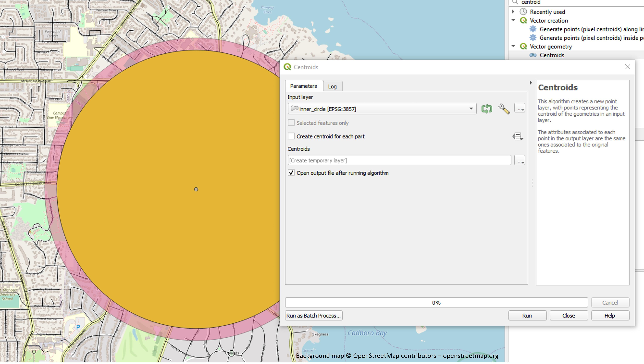Click the iterate-over-layer green arrows icon

click(x=486, y=109)
